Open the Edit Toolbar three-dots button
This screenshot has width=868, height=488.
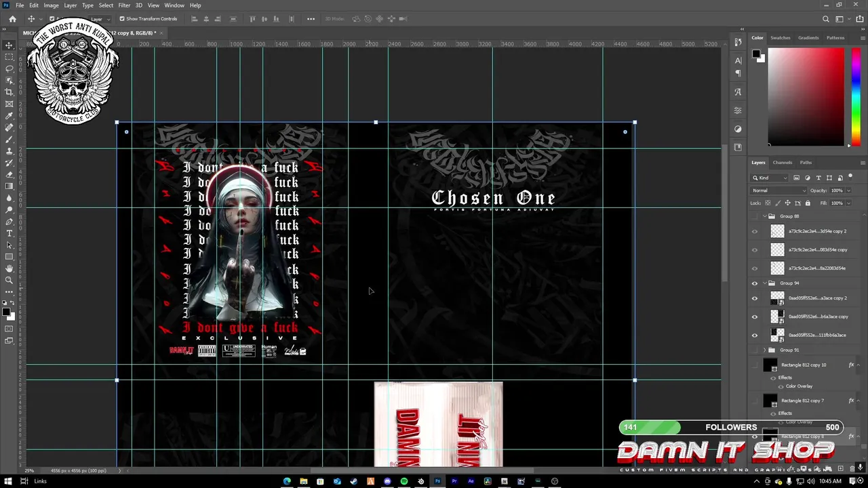(x=9, y=292)
